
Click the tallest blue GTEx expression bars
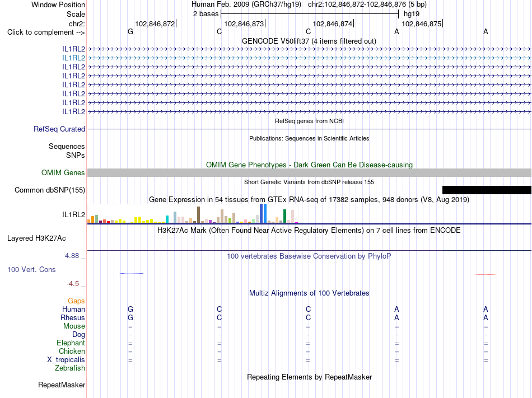(263, 213)
